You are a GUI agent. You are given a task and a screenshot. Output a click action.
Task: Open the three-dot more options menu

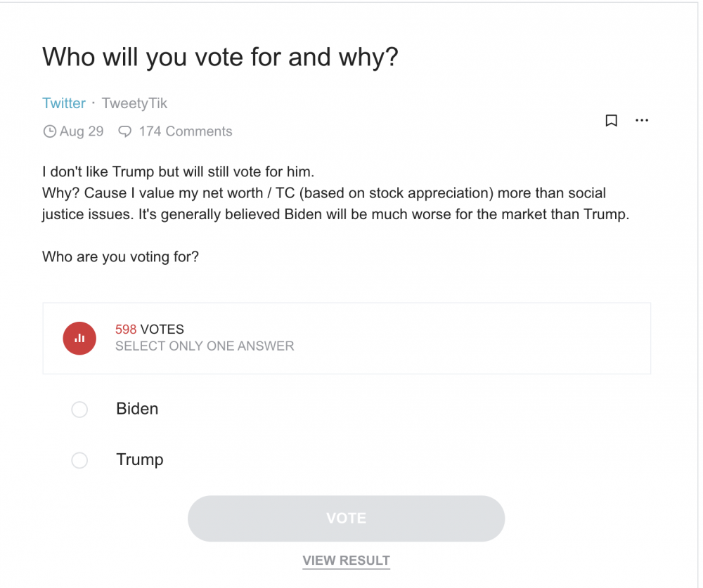tap(642, 120)
